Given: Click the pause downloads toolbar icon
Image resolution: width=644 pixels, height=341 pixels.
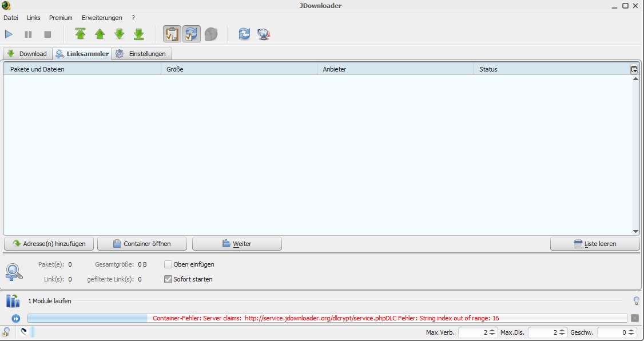Looking at the screenshot, I should coord(28,34).
